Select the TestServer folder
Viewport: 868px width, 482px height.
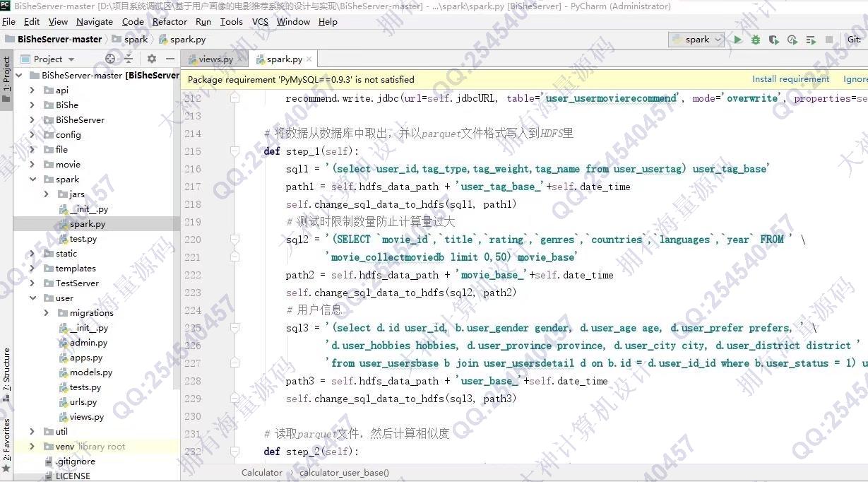tap(77, 283)
